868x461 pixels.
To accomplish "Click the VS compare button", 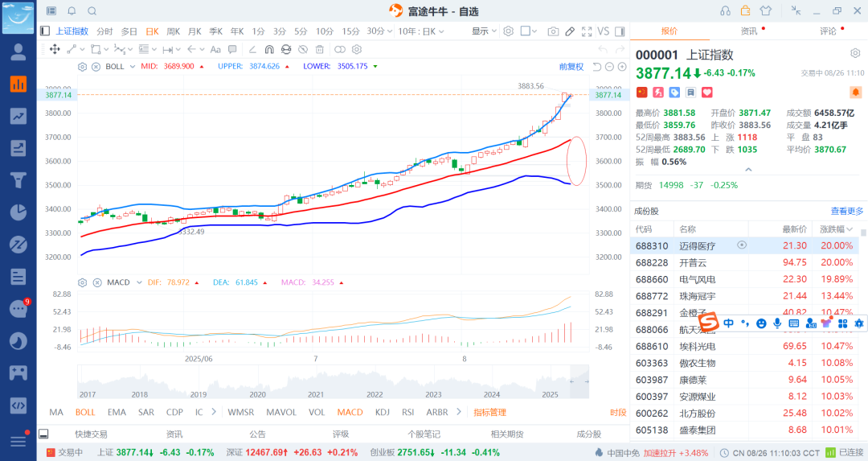I will (603, 31).
